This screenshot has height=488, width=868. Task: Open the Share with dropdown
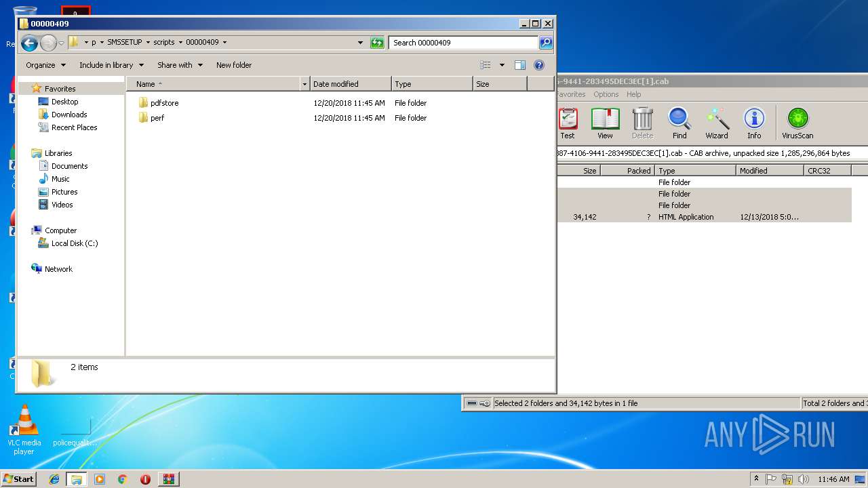[x=180, y=65]
